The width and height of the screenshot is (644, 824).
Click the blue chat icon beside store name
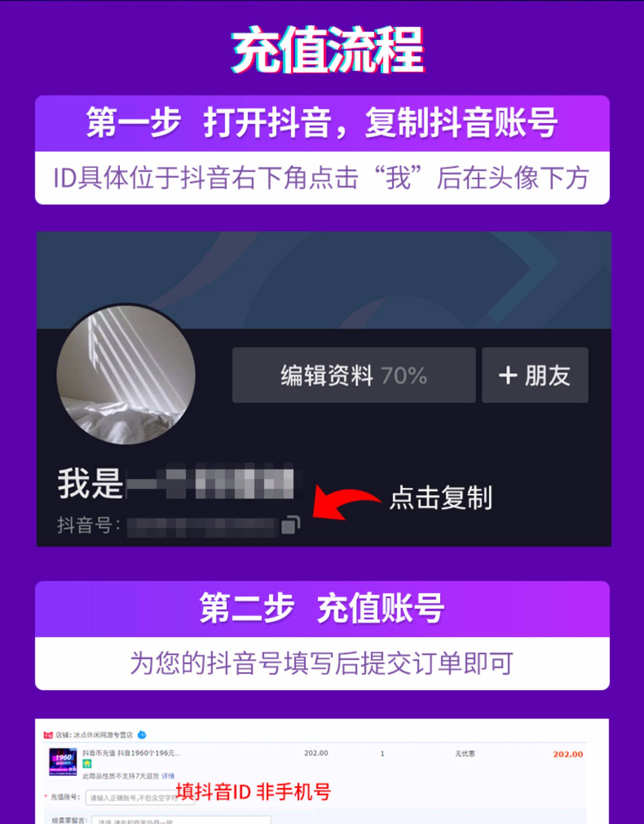(142, 735)
